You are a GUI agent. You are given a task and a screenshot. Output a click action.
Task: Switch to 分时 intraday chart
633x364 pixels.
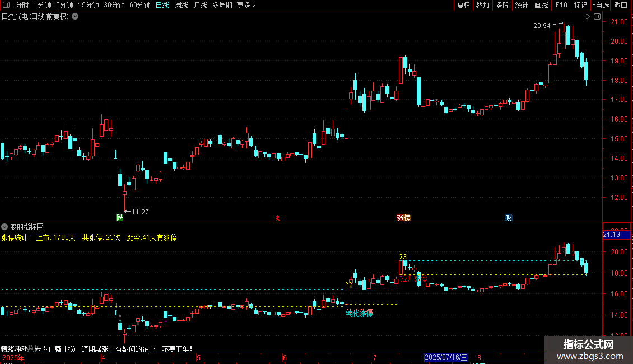22,5
